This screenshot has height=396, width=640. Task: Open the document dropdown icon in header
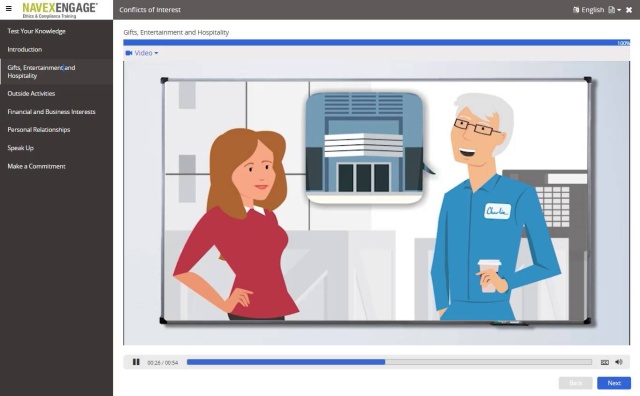614,10
